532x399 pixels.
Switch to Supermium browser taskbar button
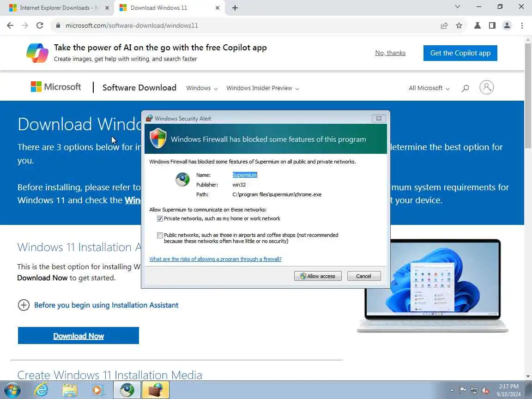point(127,390)
